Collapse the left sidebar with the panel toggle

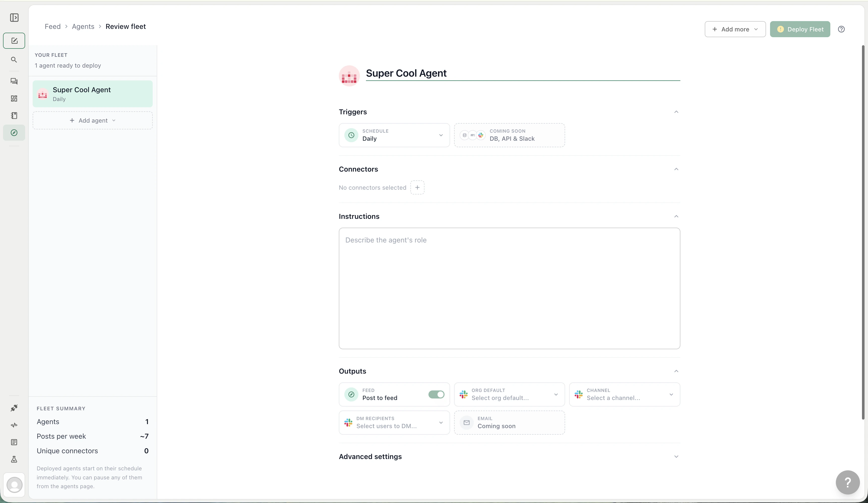pyautogui.click(x=14, y=18)
